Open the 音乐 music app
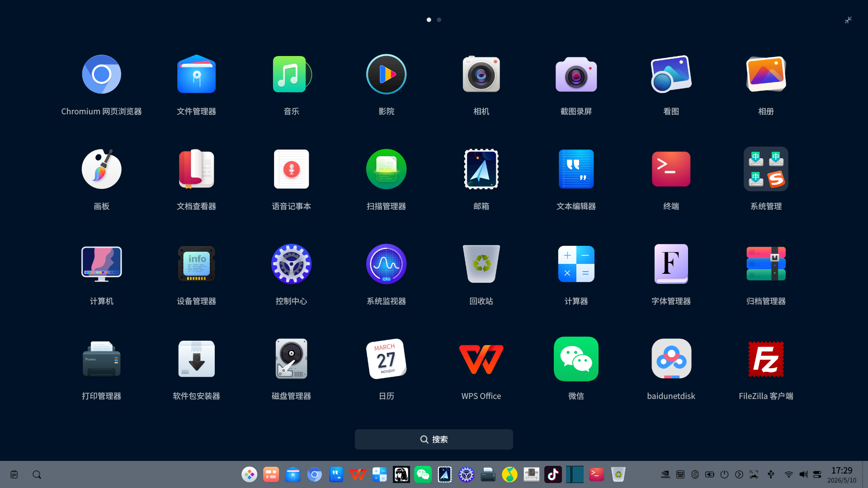The image size is (868, 488). pyautogui.click(x=291, y=75)
